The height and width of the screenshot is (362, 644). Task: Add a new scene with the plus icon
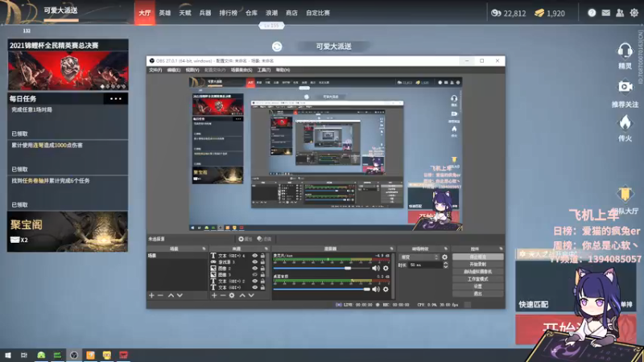tap(151, 295)
